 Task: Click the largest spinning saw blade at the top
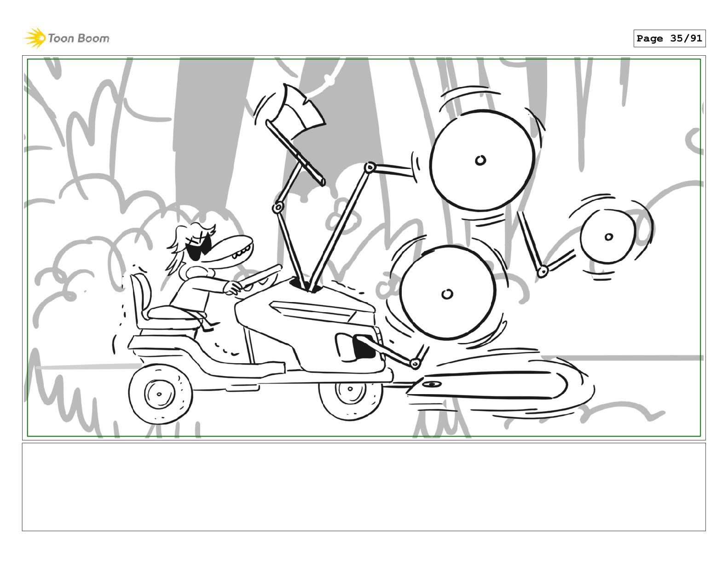click(x=482, y=160)
